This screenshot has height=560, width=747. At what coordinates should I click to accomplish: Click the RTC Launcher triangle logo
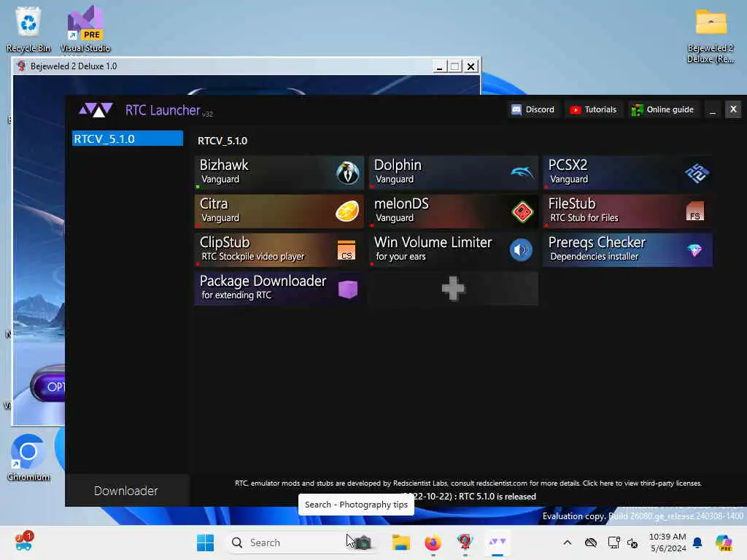pos(96,110)
